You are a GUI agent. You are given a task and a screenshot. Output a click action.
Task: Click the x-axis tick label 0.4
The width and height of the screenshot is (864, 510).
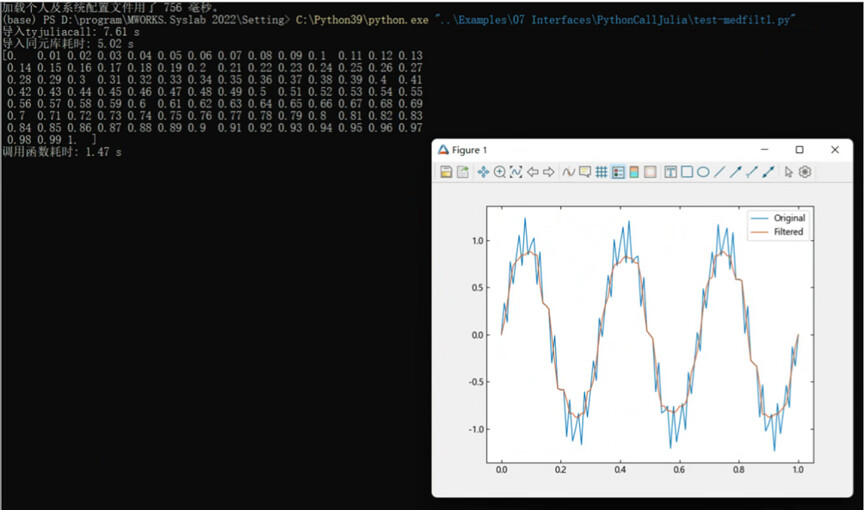[x=620, y=470]
